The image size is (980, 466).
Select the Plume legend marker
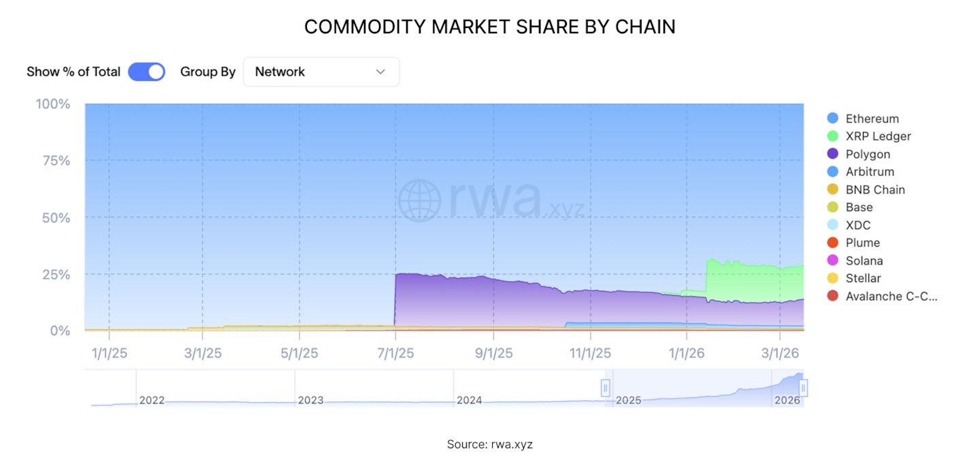pos(832,243)
